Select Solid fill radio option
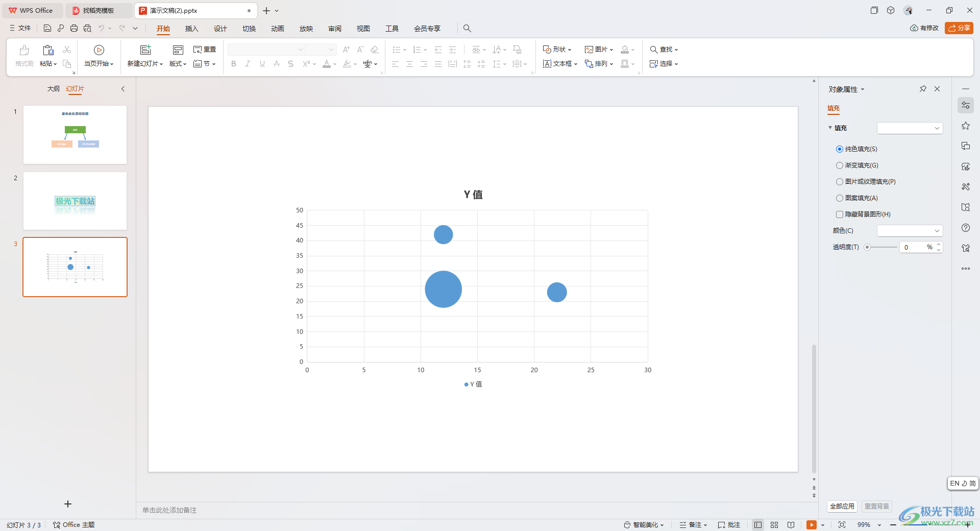 click(x=840, y=149)
